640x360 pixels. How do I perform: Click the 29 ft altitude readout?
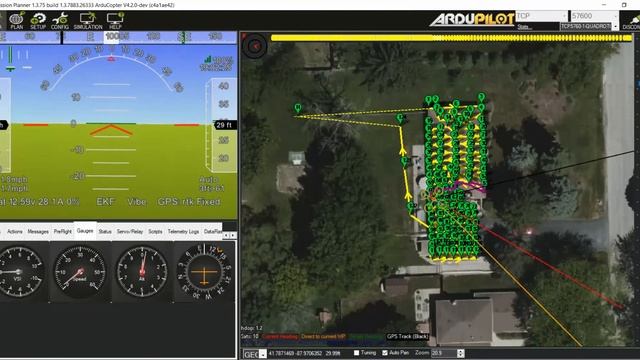(x=224, y=125)
